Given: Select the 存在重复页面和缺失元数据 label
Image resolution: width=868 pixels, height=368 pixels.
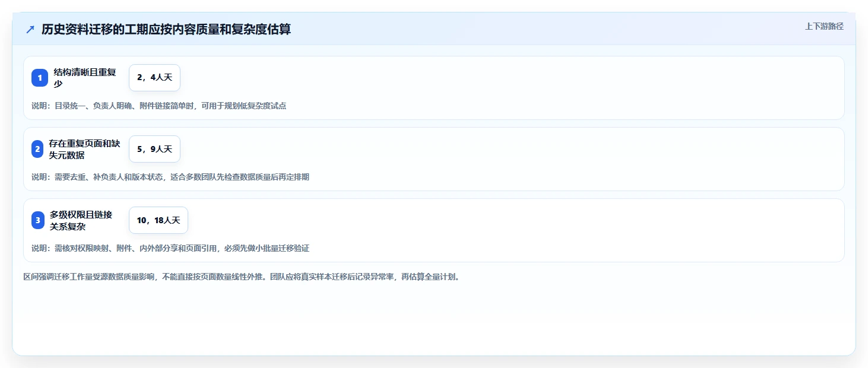Looking at the screenshot, I should point(85,149).
